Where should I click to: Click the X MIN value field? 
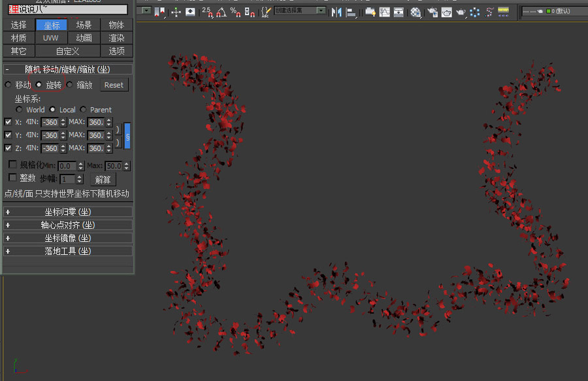[x=50, y=122]
